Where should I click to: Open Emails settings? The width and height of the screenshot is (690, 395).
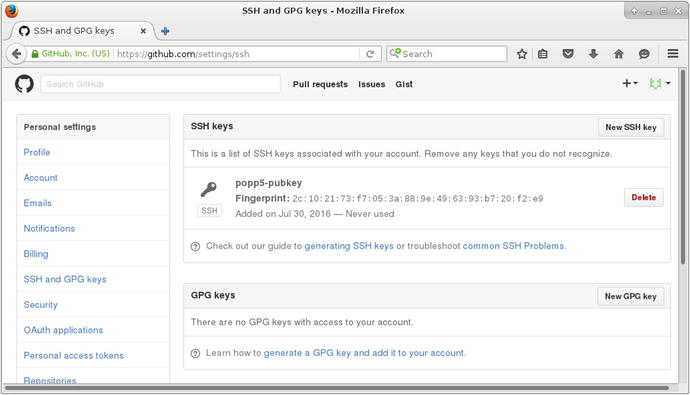tap(37, 203)
